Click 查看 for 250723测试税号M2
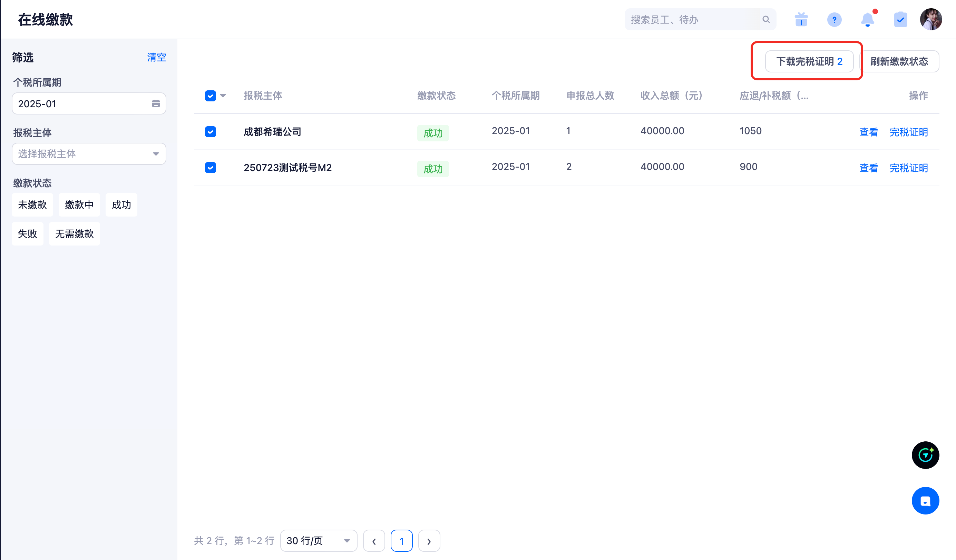This screenshot has height=560, width=956. click(869, 168)
